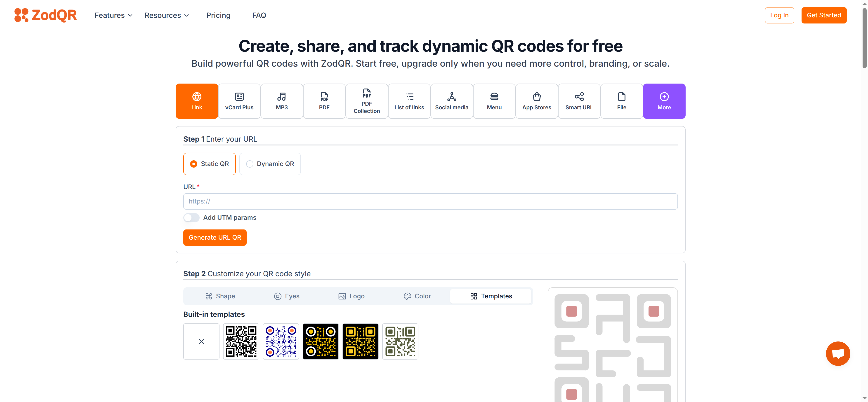Image resolution: width=868 pixels, height=402 pixels.
Task: Apply the olive green QR template
Action: 400,341
